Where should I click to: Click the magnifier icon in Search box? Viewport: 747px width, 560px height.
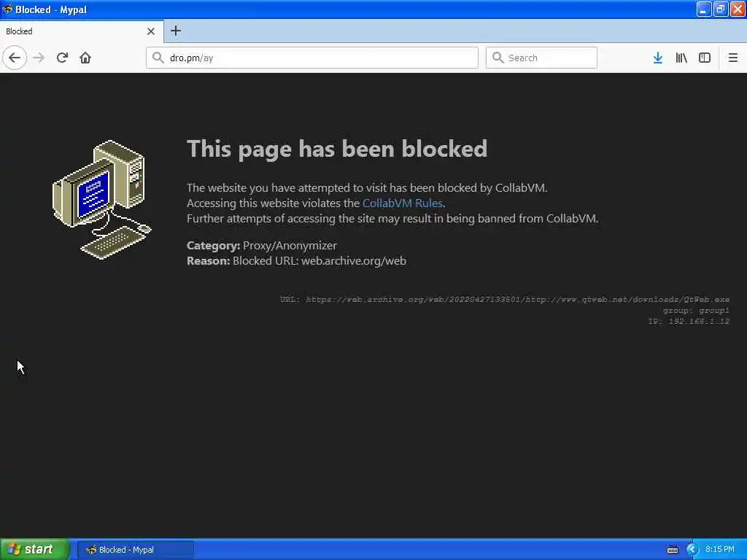498,58
